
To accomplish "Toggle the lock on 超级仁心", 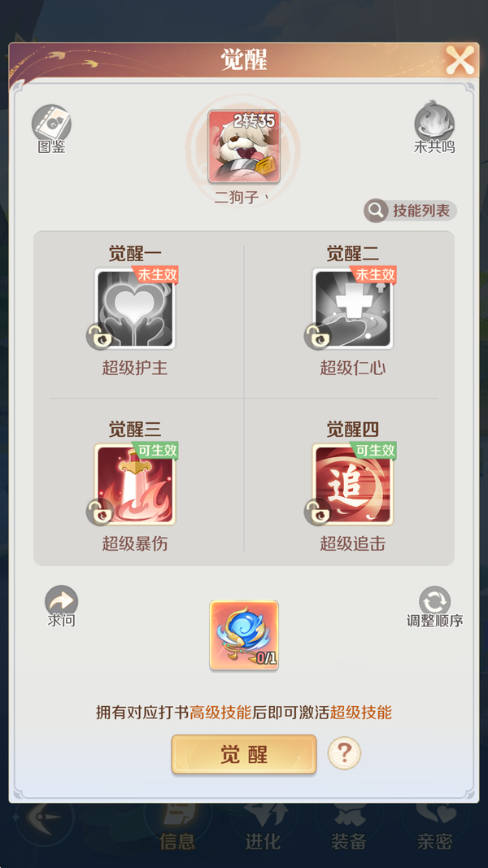I will (317, 336).
